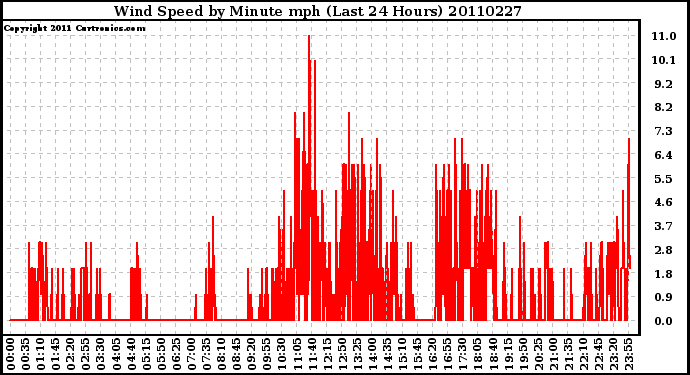The image size is (690, 375).
Task: Click the 18:05 time axis label
Action: coord(478,355)
